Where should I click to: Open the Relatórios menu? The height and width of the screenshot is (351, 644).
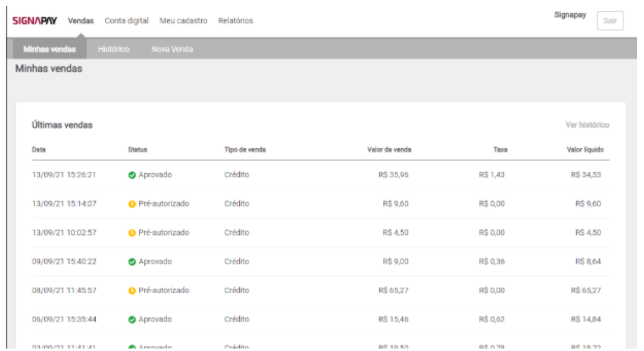235,21
